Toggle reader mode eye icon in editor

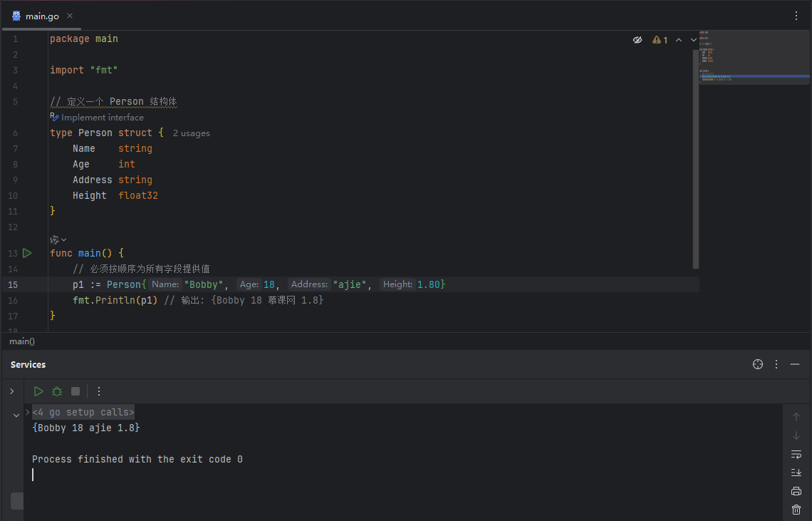coord(637,40)
